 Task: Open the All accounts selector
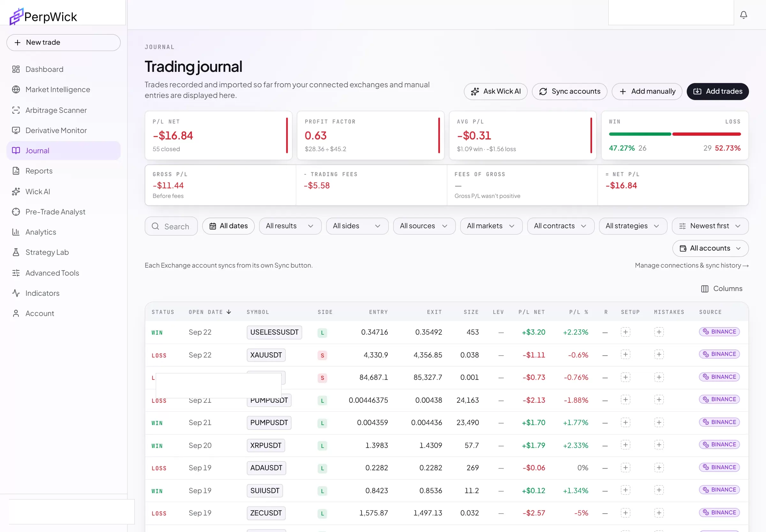click(710, 248)
